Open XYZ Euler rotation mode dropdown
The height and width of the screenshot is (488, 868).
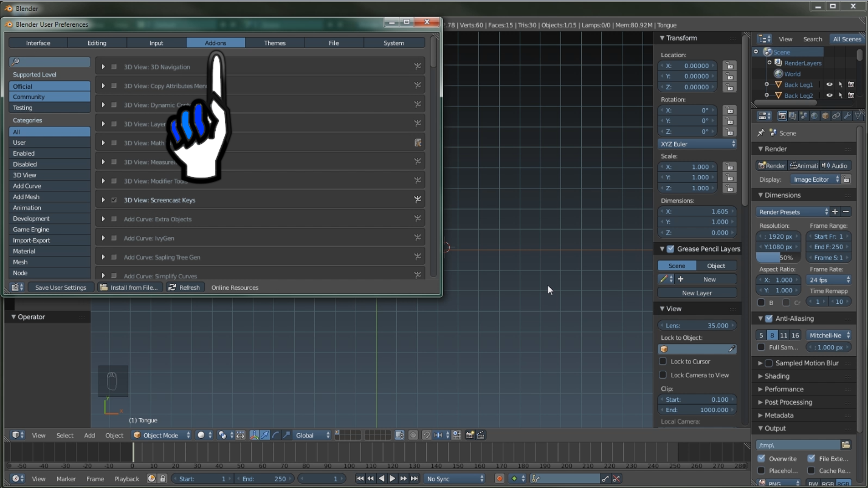tap(697, 144)
